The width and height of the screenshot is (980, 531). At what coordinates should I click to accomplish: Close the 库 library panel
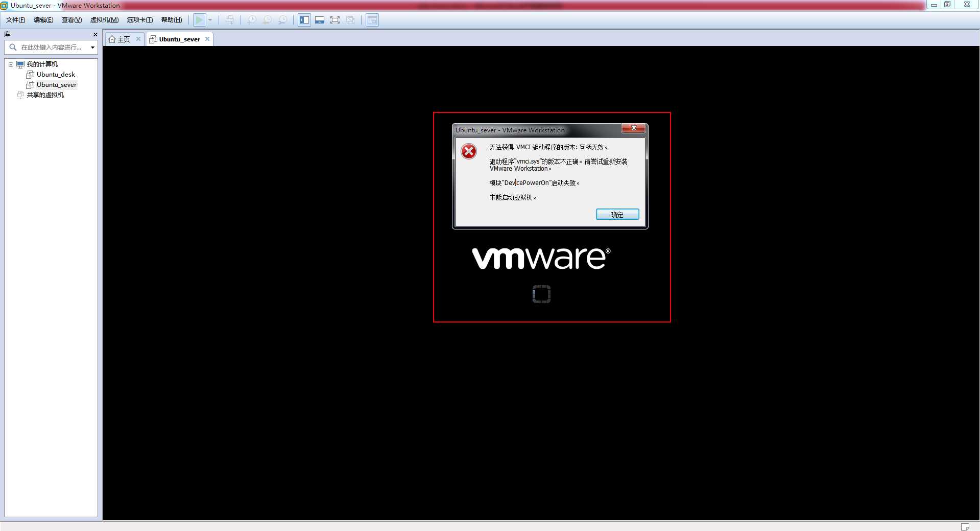coord(95,34)
